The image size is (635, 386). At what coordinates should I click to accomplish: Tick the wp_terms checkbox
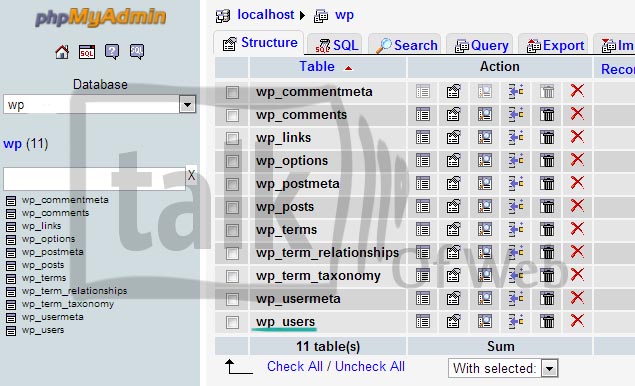click(232, 230)
